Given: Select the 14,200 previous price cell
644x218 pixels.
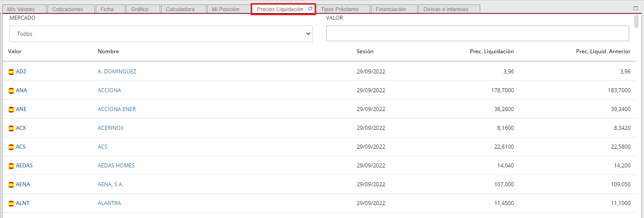Looking at the screenshot, I should (622, 166).
